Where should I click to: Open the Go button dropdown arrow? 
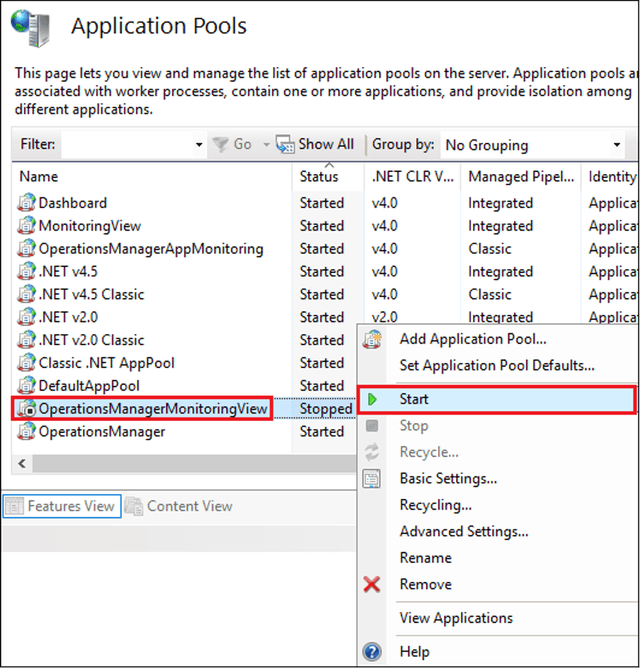point(266,145)
